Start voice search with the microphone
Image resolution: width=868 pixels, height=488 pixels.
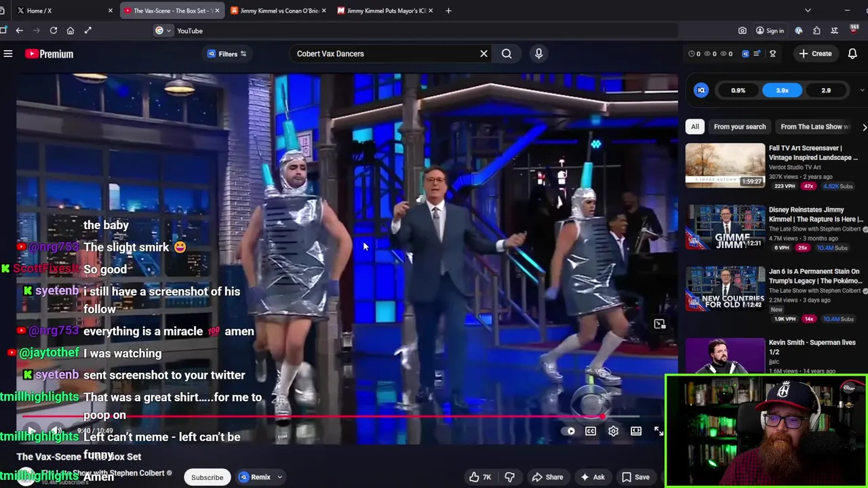click(539, 54)
